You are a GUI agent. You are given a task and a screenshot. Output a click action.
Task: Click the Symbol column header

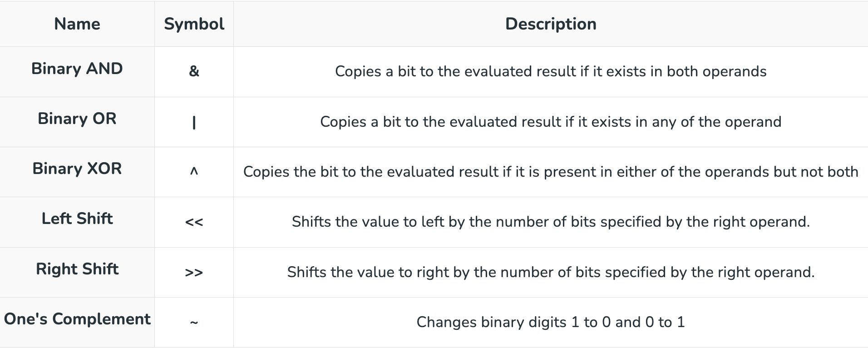(x=194, y=24)
